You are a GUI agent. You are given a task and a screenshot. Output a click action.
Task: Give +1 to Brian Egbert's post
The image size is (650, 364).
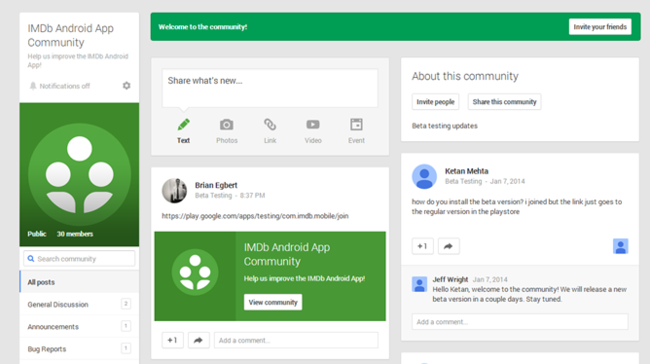coord(172,340)
